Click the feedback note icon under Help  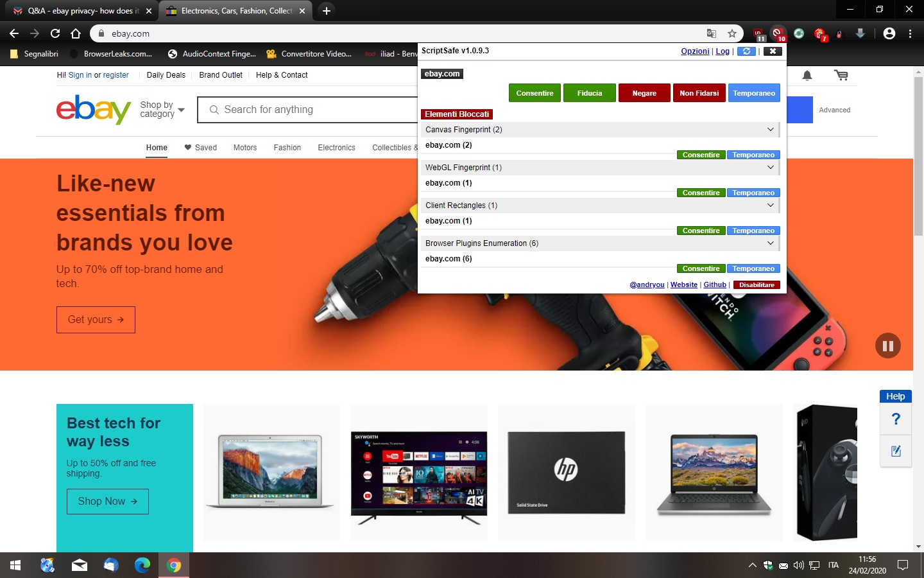(x=896, y=451)
